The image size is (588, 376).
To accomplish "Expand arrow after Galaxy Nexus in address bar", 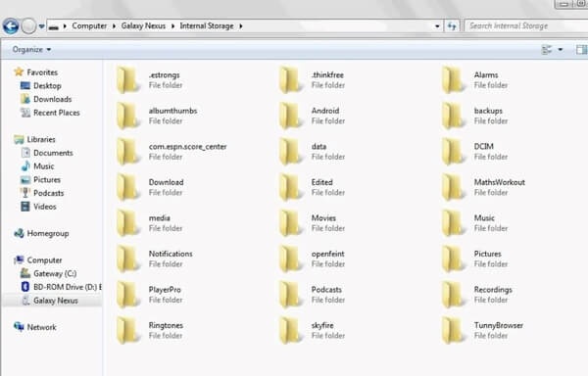I will pos(172,26).
